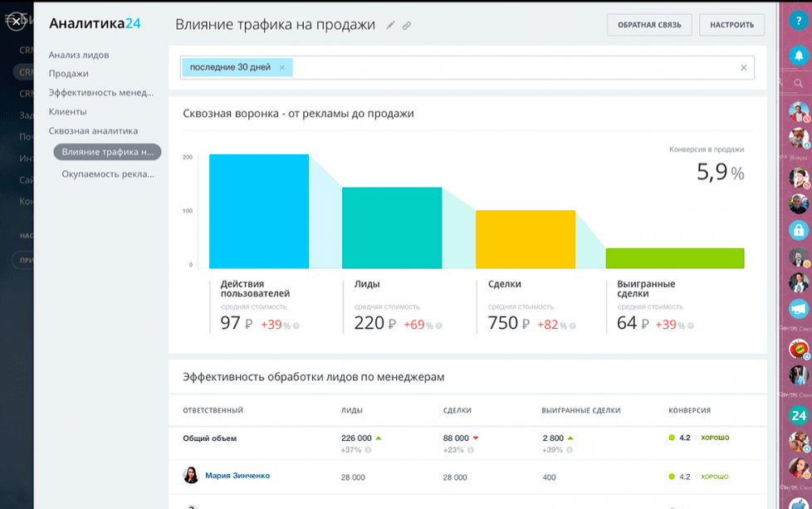Click info icon beside +37% in Общий объем row
The width and height of the screenshot is (812, 509).
click(x=368, y=450)
